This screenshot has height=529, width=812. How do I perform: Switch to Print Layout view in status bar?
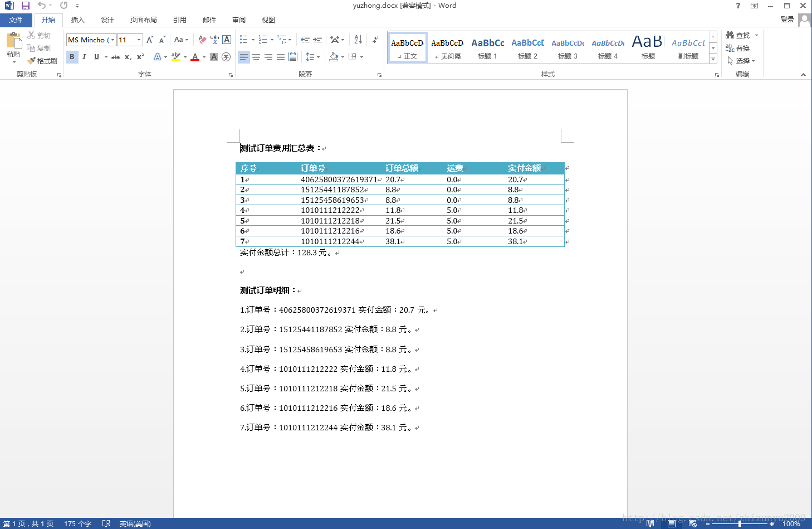coord(672,523)
